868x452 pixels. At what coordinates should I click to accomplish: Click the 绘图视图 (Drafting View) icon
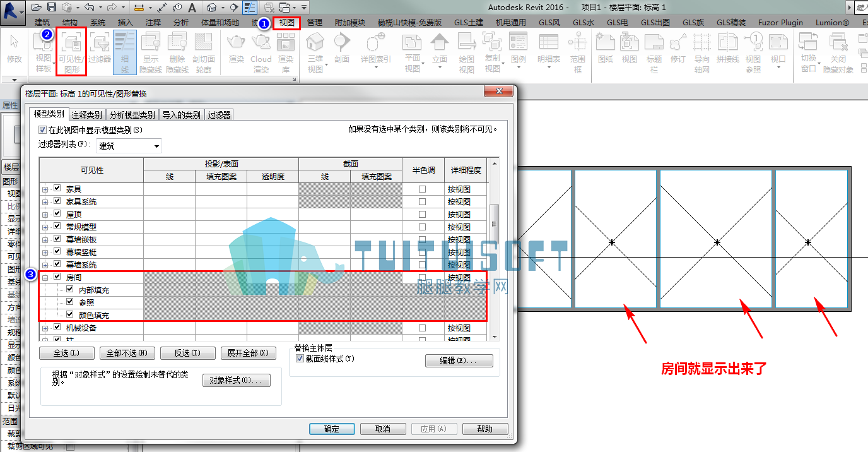click(x=467, y=53)
